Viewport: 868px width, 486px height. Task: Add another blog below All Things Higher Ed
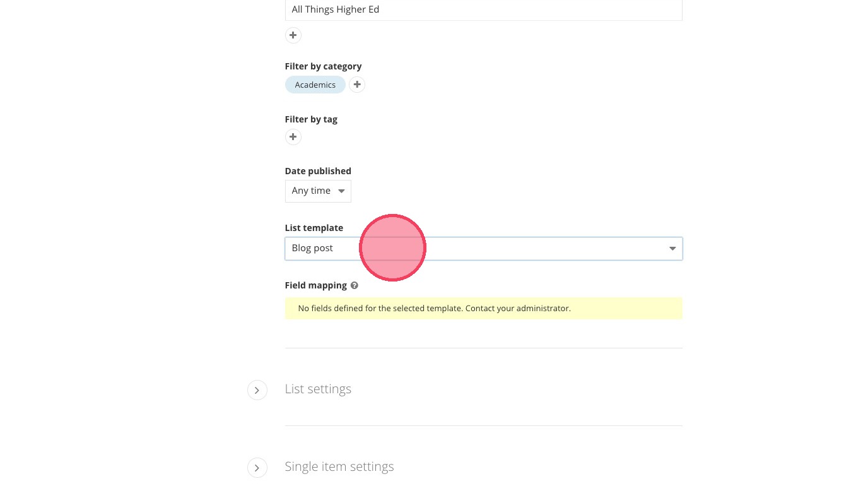[x=293, y=35]
